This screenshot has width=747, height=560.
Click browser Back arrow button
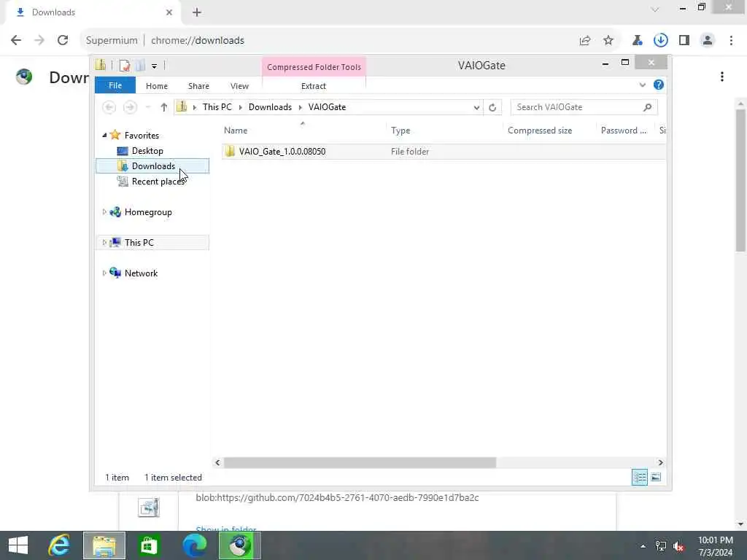(x=16, y=41)
